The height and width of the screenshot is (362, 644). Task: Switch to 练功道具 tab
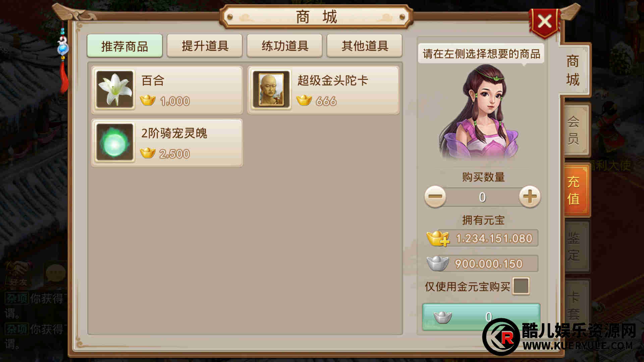284,46
